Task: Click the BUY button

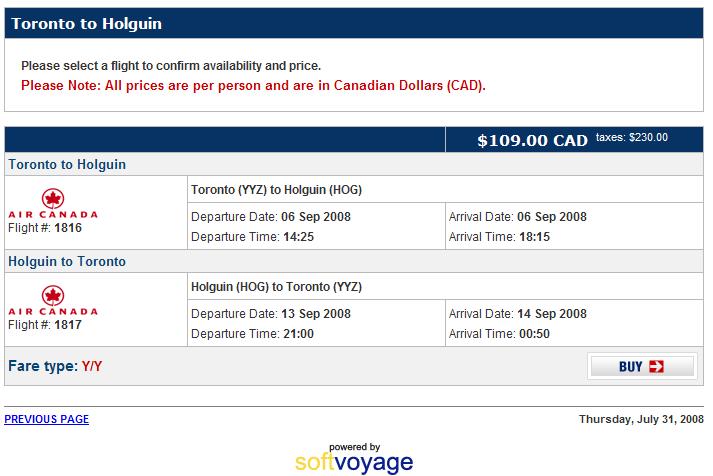Action: tap(642, 366)
